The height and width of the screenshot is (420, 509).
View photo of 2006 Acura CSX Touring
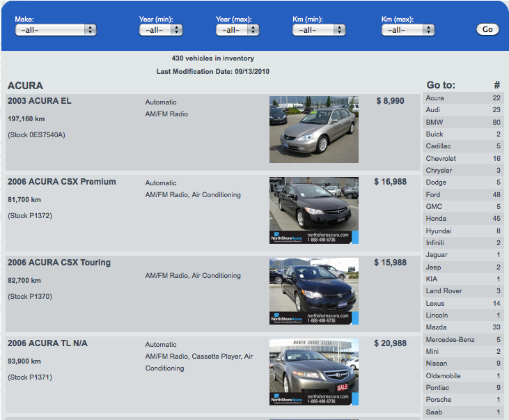pyautogui.click(x=314, y=291)
